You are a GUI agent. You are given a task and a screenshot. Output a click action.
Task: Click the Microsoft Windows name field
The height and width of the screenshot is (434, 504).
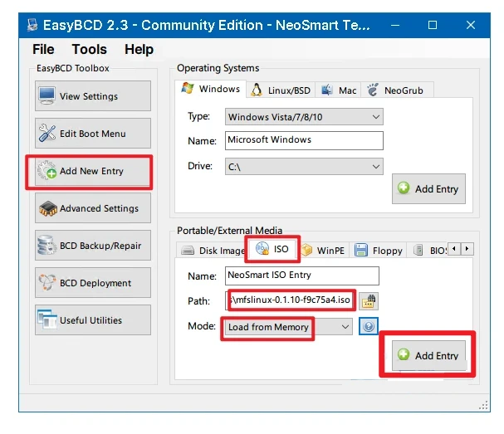tap(304, 140)
